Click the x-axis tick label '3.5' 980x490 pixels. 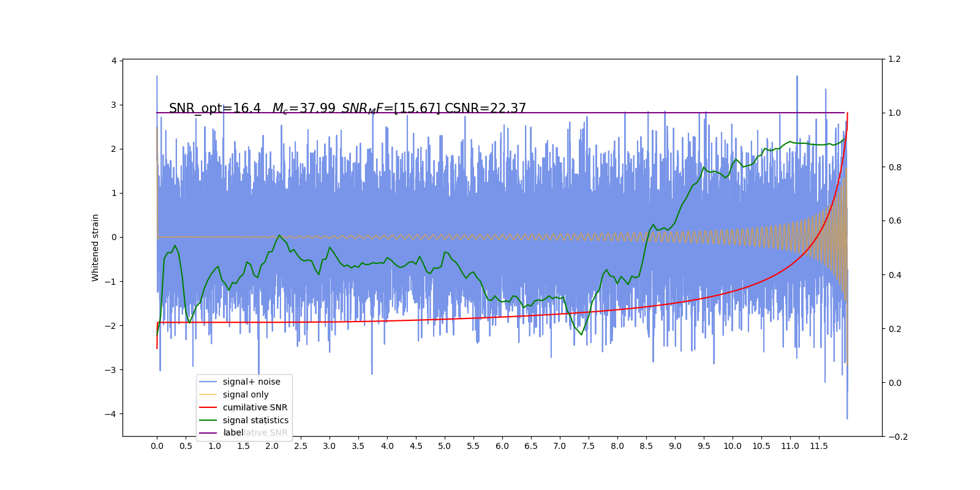click(x=358, y=446)
